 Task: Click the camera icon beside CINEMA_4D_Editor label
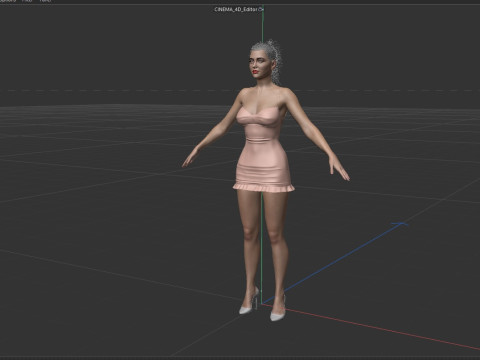click(x=261, y=9)
